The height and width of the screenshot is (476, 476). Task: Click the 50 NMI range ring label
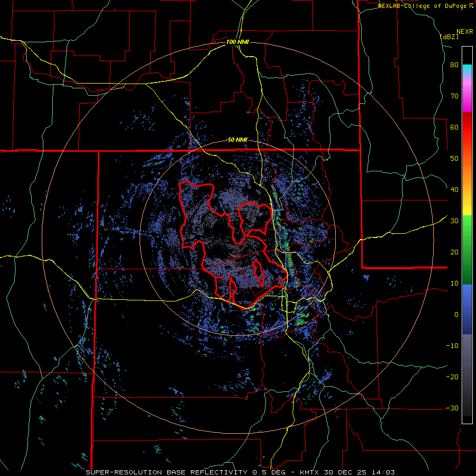point(237,140)
